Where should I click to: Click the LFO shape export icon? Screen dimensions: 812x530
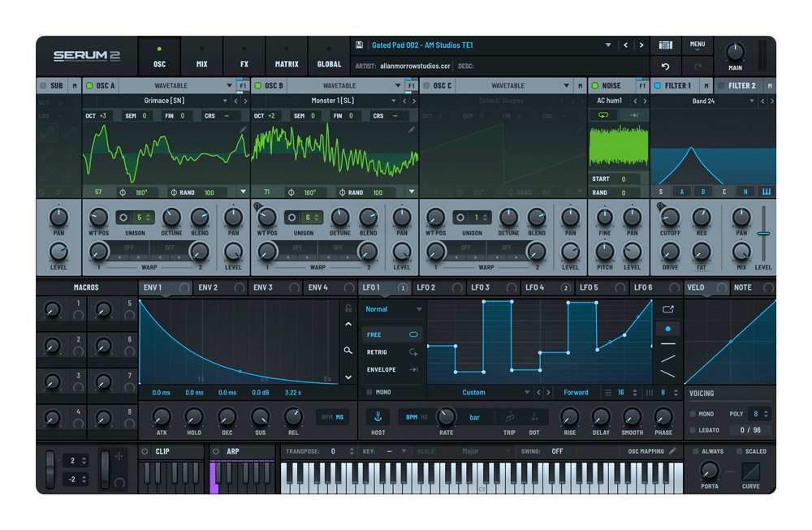pos(668,309)
